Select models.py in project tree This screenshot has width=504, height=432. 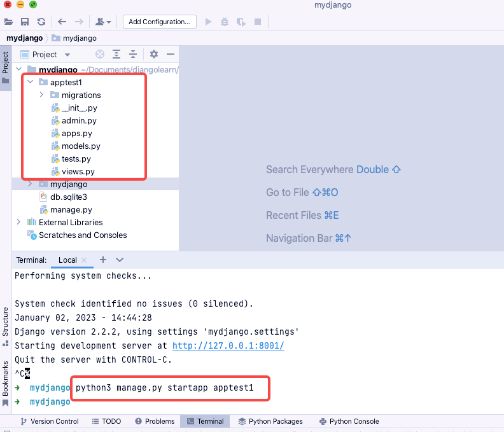coord(76,146)
